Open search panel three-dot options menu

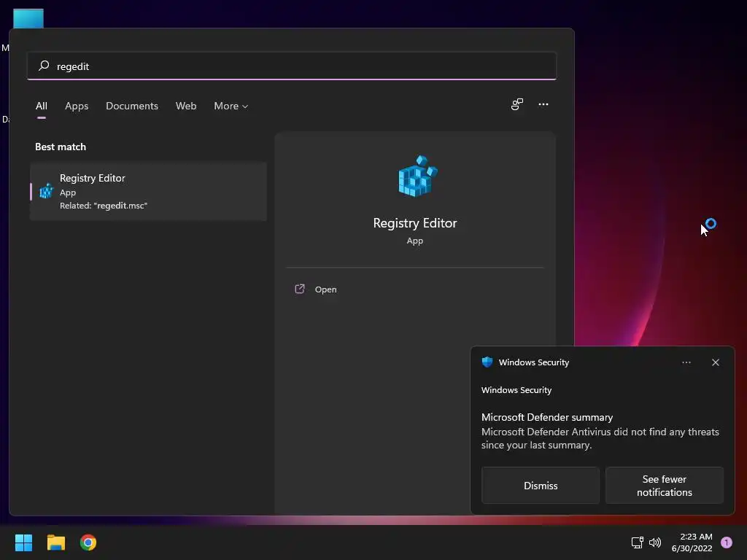543,104
